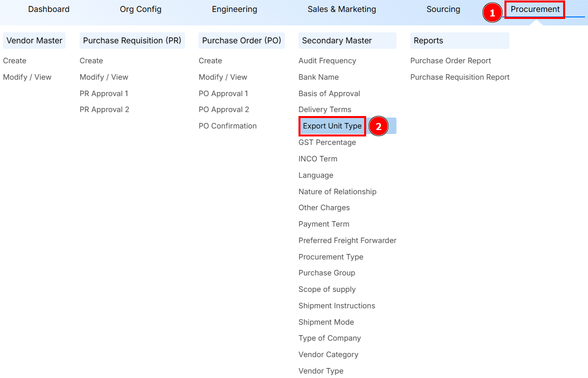This screenshot has width=588, height=378.
Task: Open the Purchase Requisition Report
Action: point(460,77)
